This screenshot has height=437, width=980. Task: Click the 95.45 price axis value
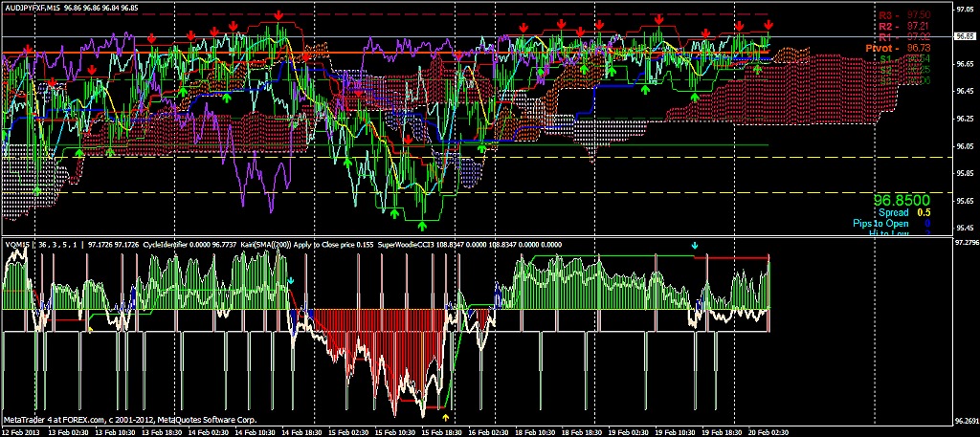coord(967,228)
